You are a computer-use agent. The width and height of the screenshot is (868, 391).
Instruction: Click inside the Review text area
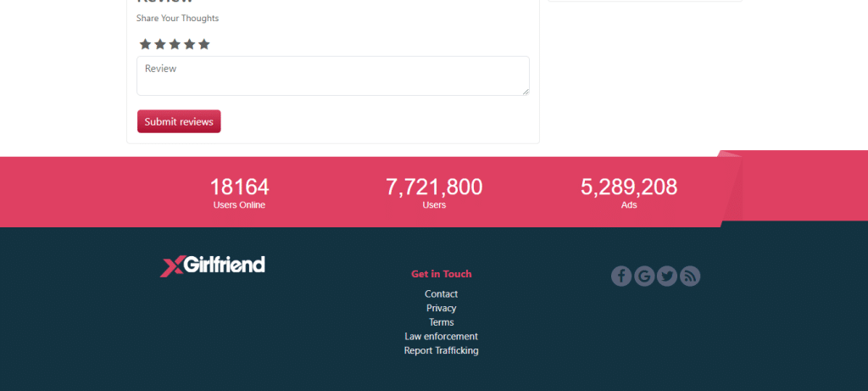click(332, 75)
